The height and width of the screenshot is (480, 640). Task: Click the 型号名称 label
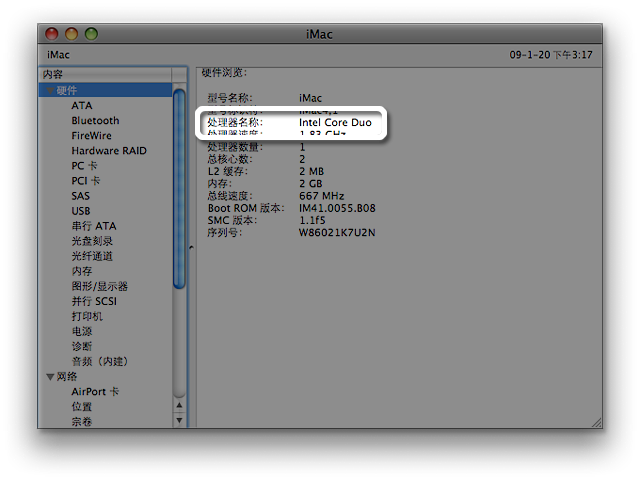pos(230,98)
